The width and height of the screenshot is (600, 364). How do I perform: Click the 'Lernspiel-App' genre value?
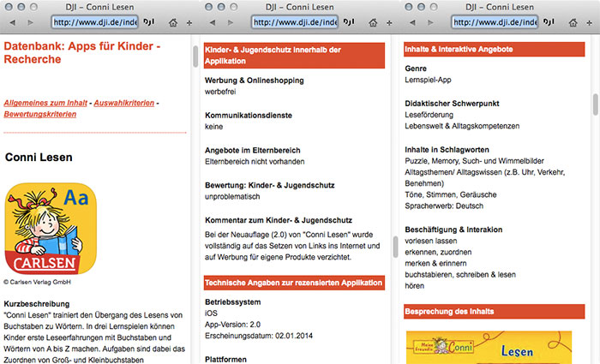[429, 80]
